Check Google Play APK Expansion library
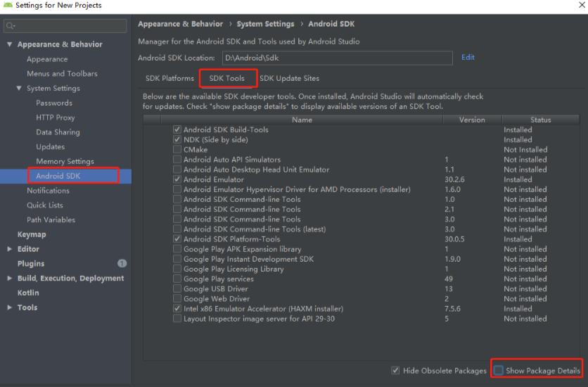This screenshot has height=387, width=588. tap(177, 249)
